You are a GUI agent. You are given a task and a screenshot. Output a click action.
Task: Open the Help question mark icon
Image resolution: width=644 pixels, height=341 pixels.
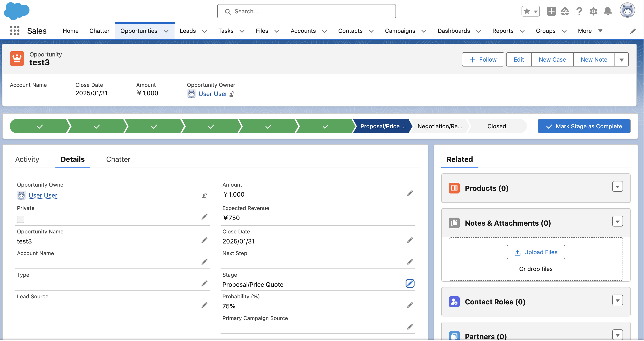pos(579,11)
